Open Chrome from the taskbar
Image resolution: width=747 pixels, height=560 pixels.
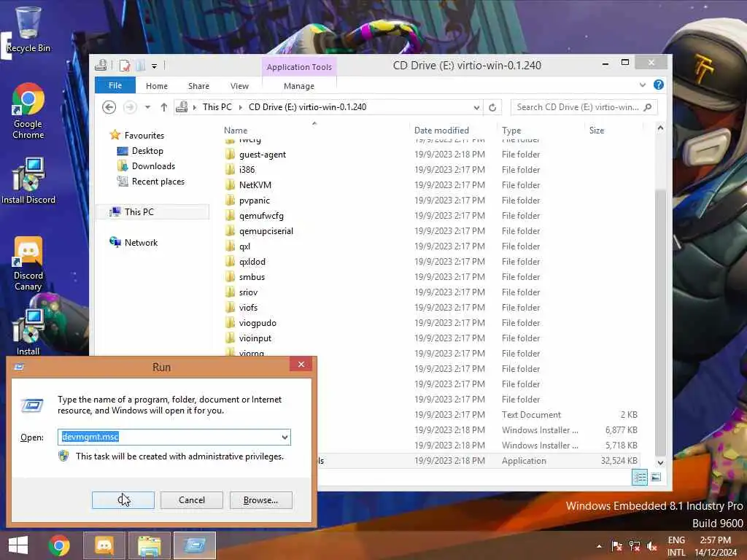pyautogui.click(x=59, y=545)
